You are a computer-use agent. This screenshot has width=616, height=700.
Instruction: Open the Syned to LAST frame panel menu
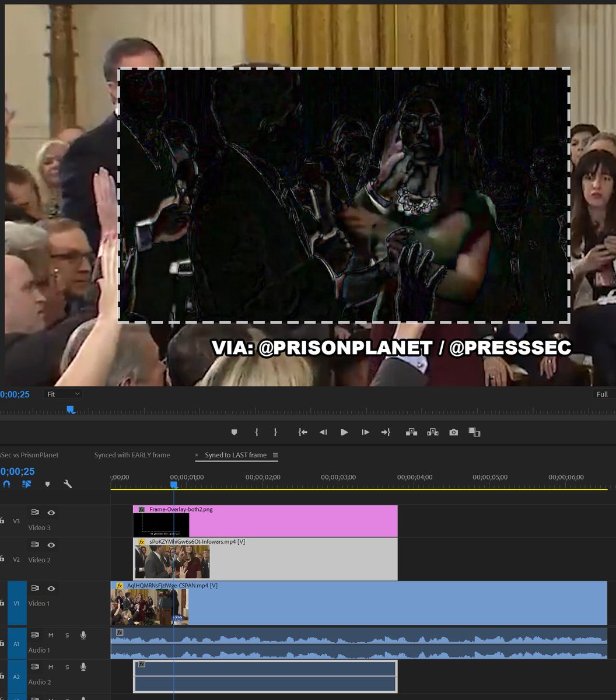275,455
